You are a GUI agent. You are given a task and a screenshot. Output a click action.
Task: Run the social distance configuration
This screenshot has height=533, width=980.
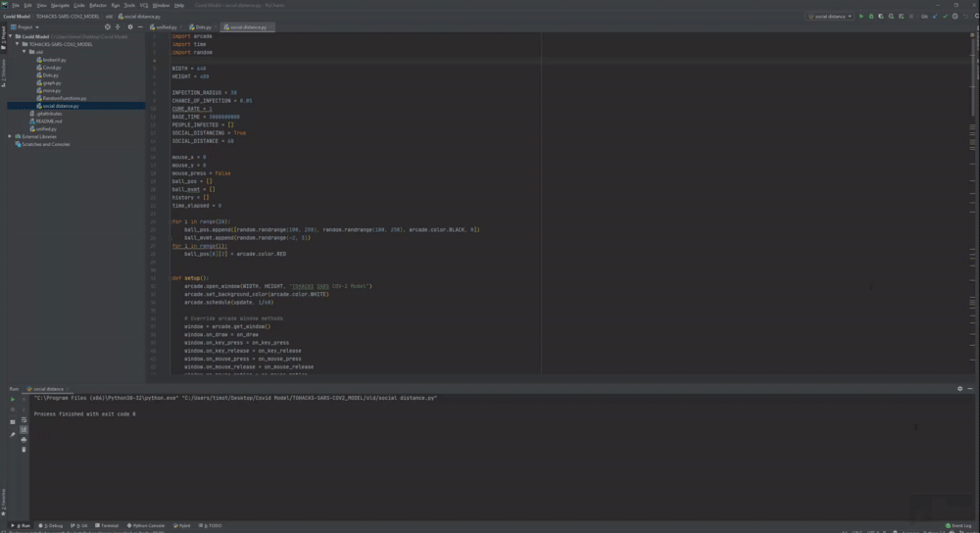tap(861, 17)
